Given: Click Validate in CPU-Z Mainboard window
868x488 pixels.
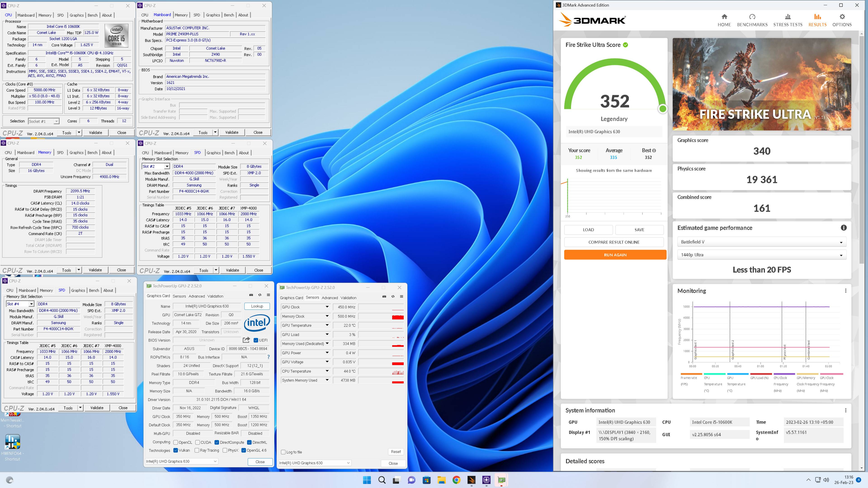Looking at the screenshot, I should tap(231, 132).
